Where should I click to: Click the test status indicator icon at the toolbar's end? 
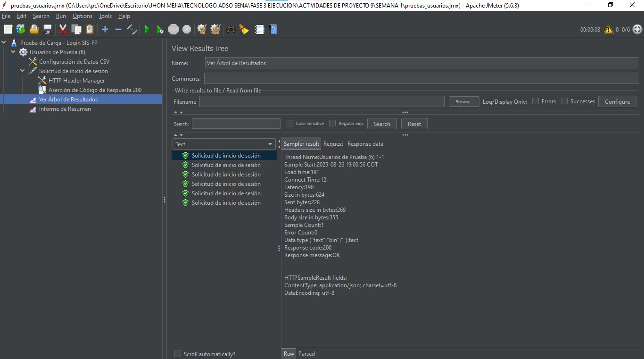coord(637,29)
